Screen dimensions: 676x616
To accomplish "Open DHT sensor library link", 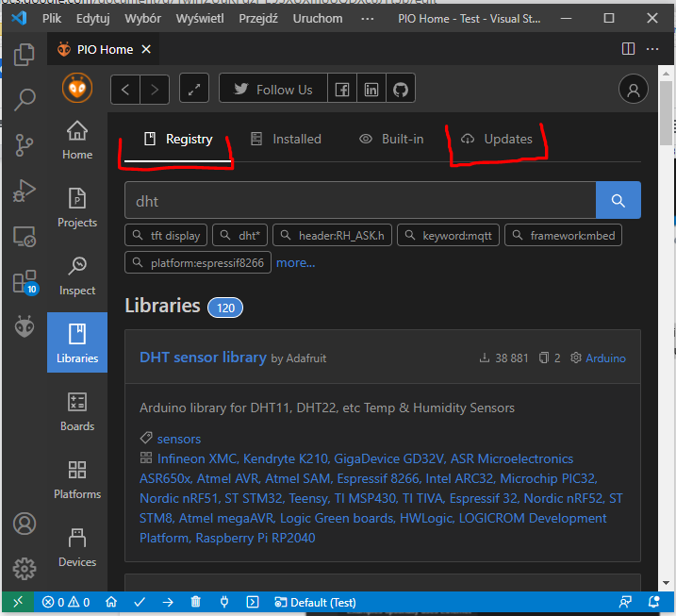I will point(203,358).
